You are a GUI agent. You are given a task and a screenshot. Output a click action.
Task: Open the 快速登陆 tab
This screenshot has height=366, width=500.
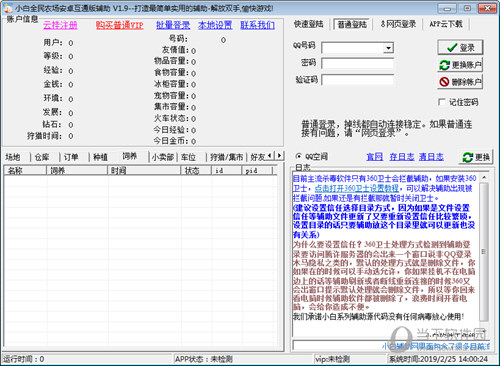point(309,24)
